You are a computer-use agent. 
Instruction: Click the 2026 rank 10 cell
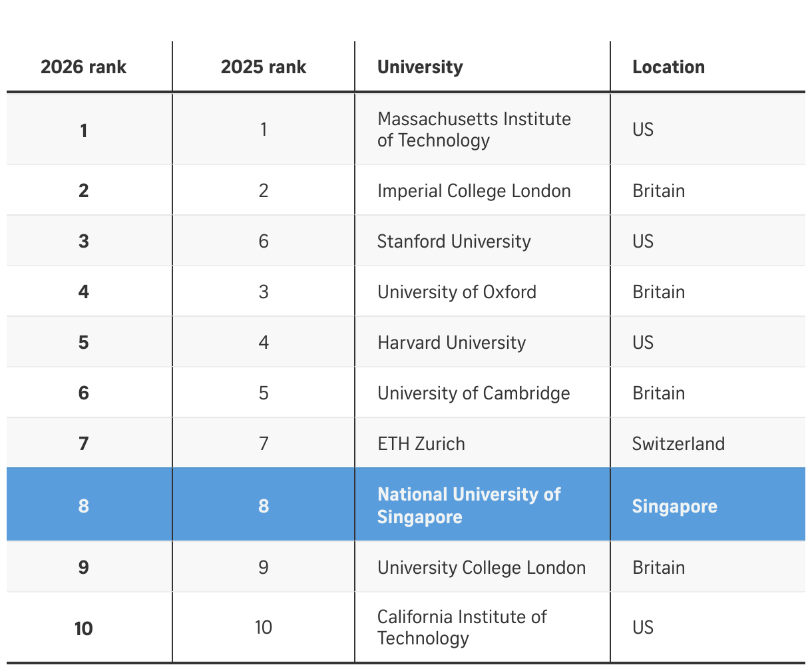(x=84, y=628)
